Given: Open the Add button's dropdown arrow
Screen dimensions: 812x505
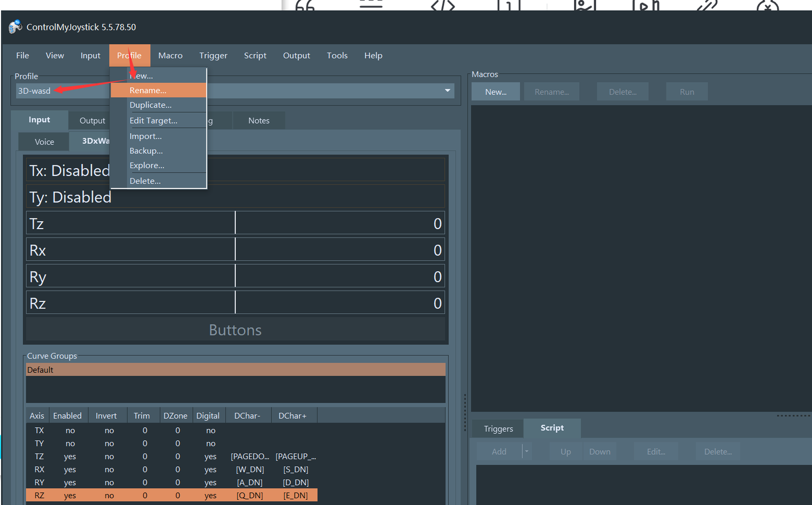Looking at the screenshot, I should [x=527, y=451].
